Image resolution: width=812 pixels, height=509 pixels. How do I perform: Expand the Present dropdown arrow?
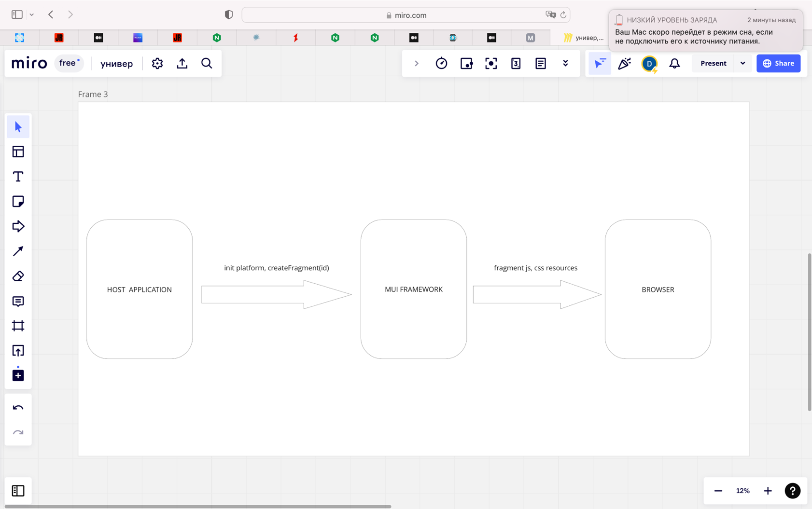point(742,63)
